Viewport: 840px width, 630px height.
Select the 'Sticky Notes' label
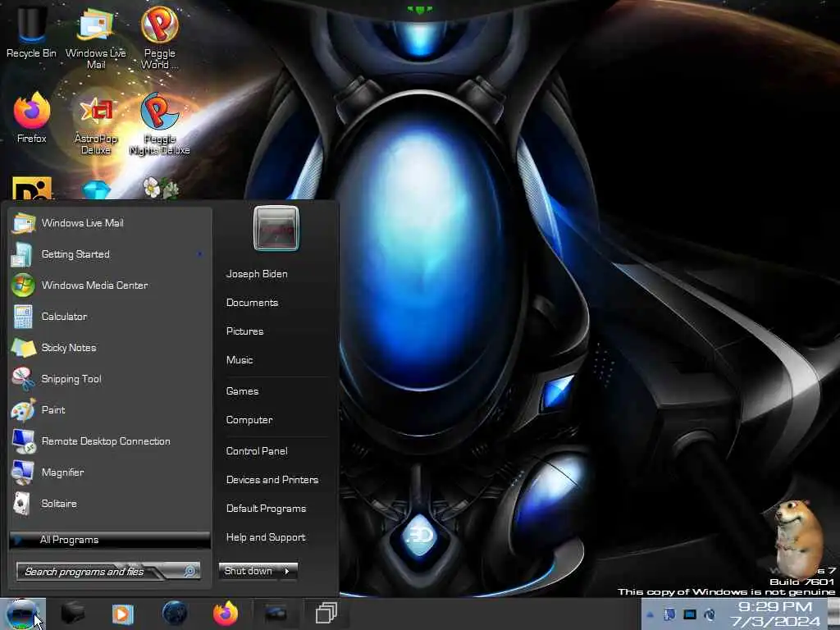69,348
